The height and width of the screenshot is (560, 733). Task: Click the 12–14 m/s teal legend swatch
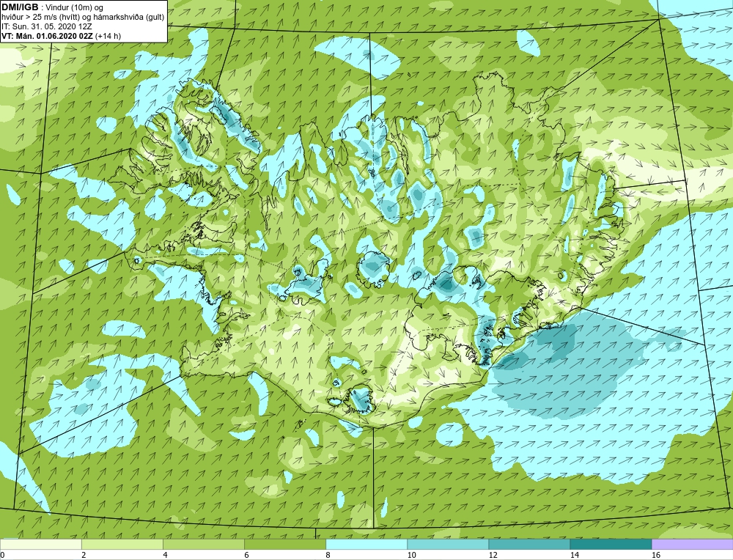(529, 544)
